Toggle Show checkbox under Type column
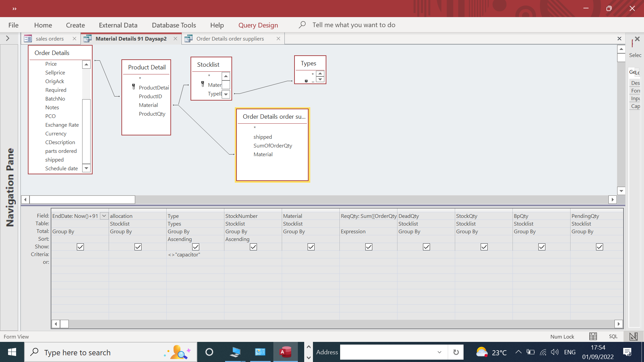 click(196, 247)
